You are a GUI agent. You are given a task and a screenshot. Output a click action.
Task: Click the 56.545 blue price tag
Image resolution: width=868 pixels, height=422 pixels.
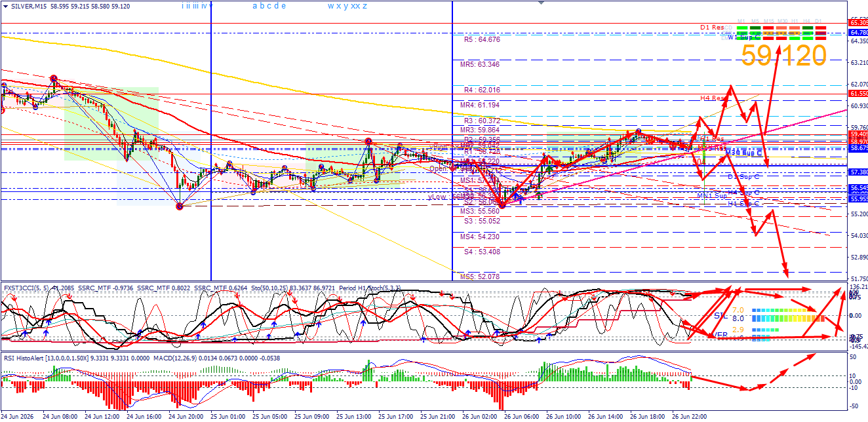pos(858,187)
